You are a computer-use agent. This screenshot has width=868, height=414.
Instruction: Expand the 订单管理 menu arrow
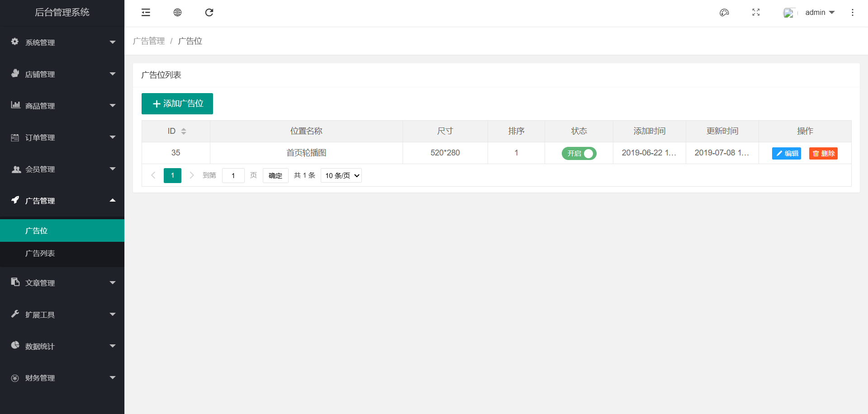(x=113, y=137)
